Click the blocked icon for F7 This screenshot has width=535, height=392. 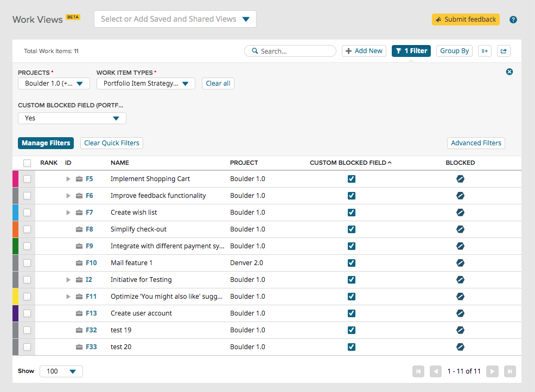point(460,213)
